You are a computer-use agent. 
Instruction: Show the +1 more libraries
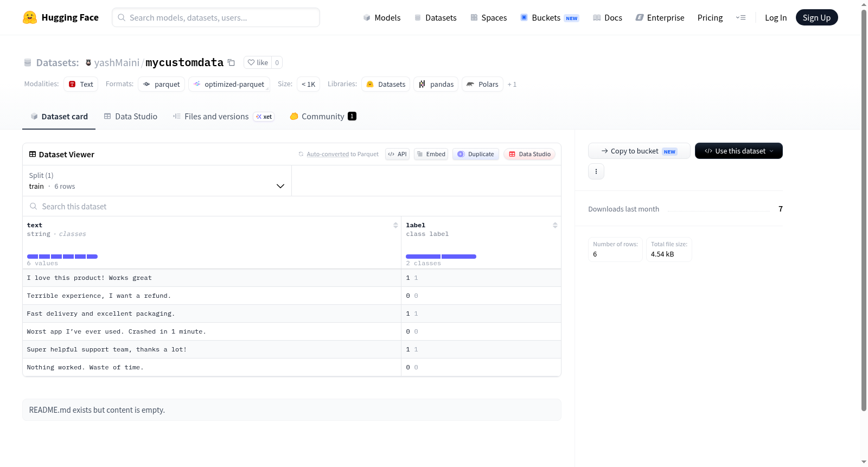(x=512, y=84)
